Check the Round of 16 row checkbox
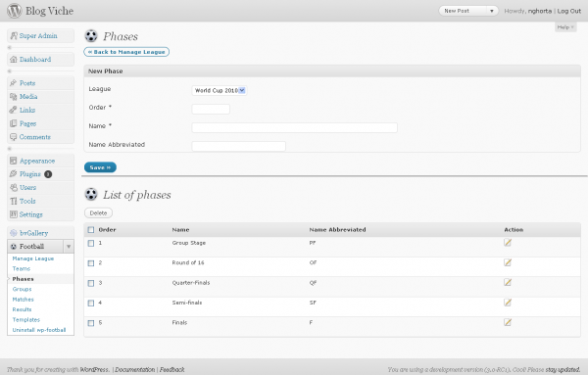 coord(91,263)
